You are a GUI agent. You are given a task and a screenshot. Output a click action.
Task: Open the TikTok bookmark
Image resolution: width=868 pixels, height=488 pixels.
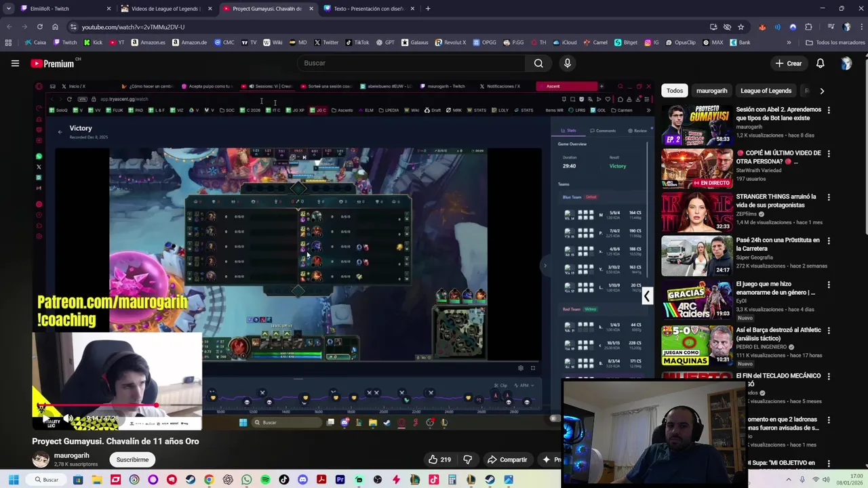tap(357, 42)
